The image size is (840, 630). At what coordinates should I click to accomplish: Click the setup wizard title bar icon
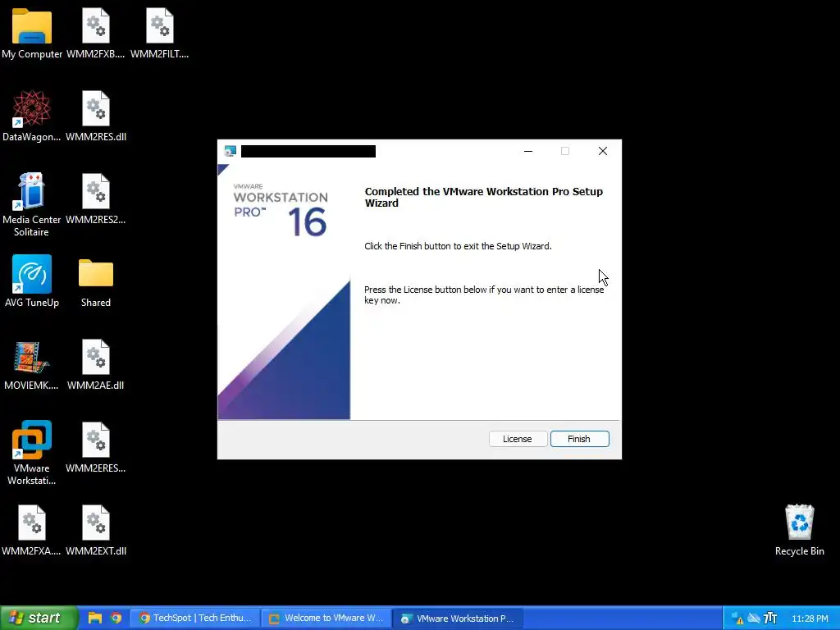click(x=231, y=151)
